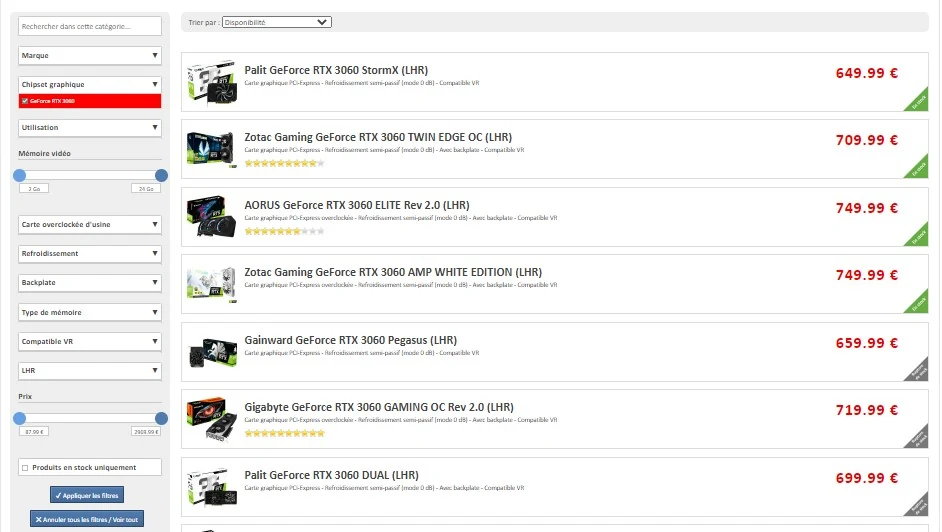Open the LHR filter dropdown

(90, 370)
